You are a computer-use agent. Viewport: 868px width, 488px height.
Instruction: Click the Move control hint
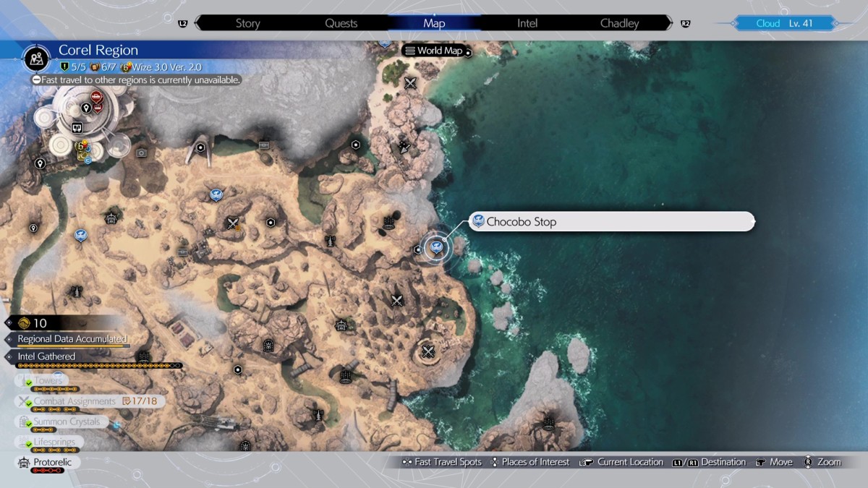[774, 462]
